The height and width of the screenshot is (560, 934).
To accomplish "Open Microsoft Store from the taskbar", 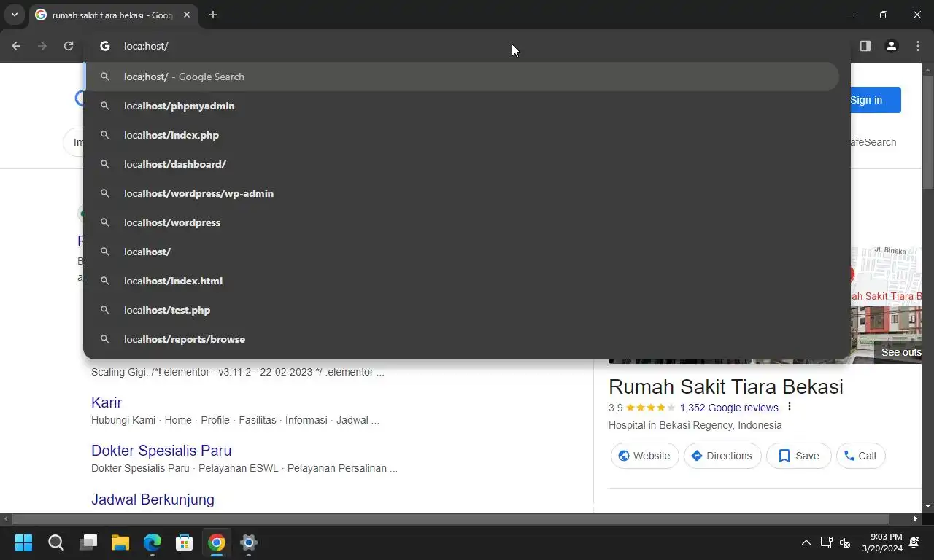I will coord(185,542).
